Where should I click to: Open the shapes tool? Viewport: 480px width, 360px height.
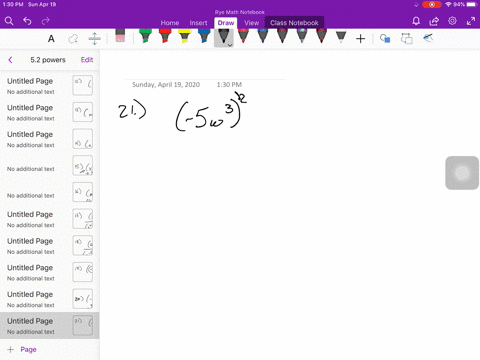385,39
